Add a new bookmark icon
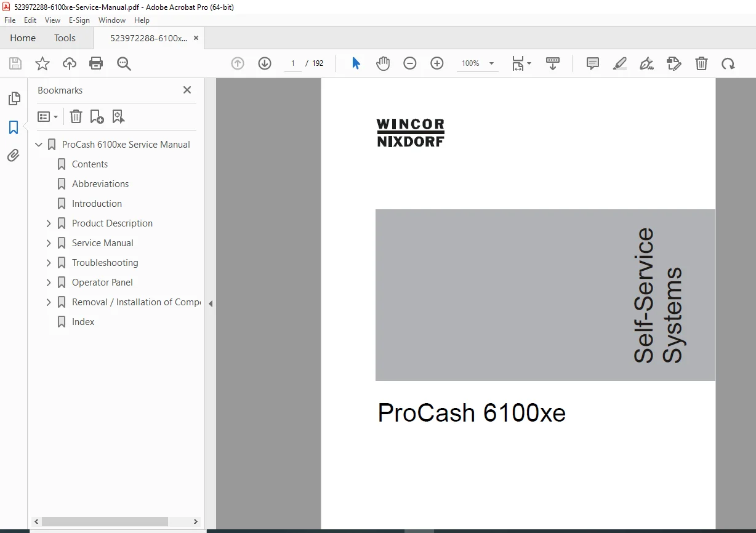The width and height of the screenshot is (756, 533). point(97,116)
